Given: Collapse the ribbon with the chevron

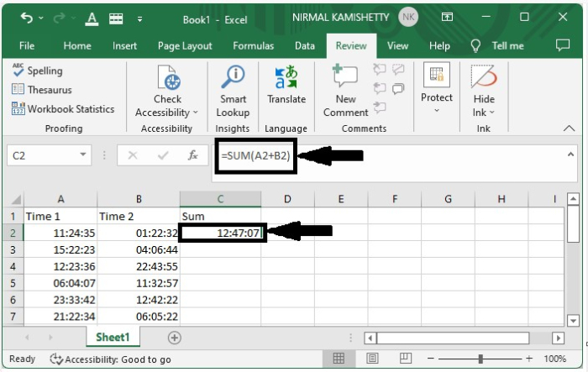Looking at the screenshot, I should click(x=569, y=128).
